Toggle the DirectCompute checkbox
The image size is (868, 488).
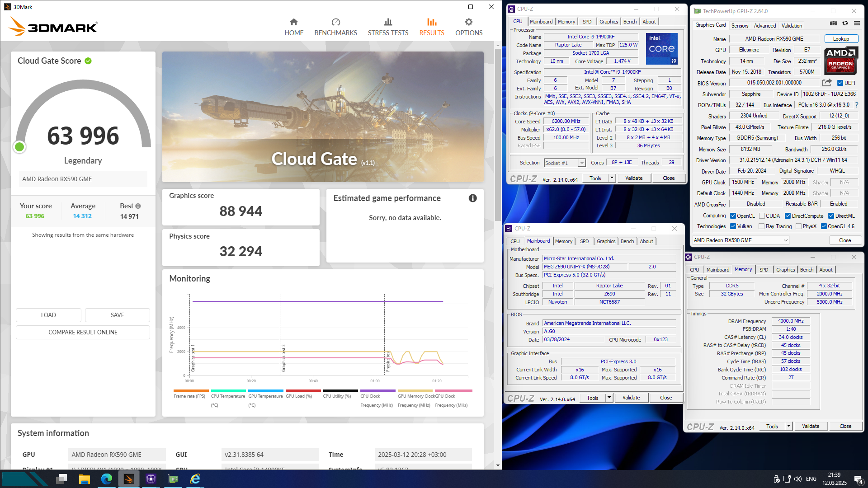coord(788,216)
